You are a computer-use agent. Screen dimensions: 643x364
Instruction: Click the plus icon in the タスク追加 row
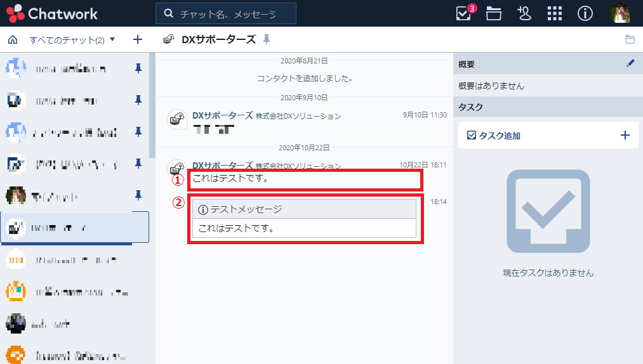pyautogui.click(x=625, y=135)
